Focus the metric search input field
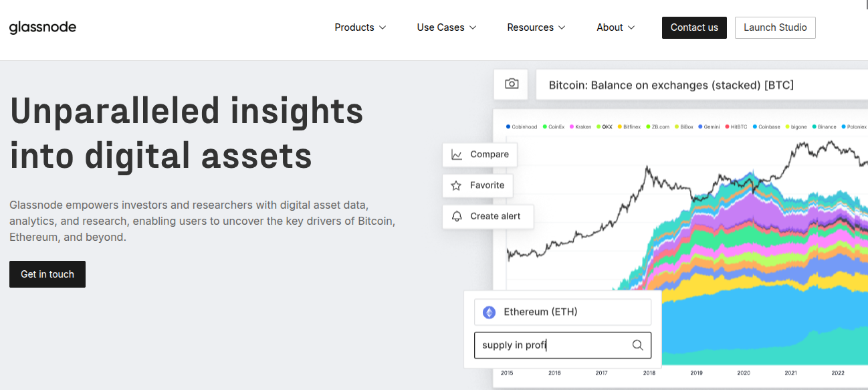This screenshot has width=868, height=390. 552,345
